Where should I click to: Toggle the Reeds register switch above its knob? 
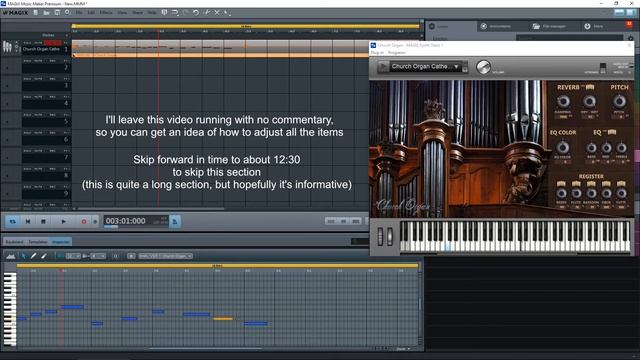(561, 184)
